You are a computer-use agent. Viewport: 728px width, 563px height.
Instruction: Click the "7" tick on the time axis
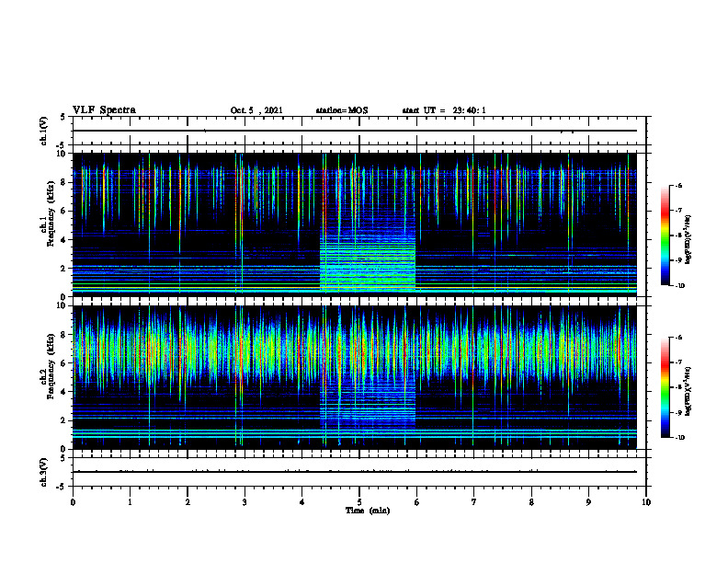(x=474, y=502)
